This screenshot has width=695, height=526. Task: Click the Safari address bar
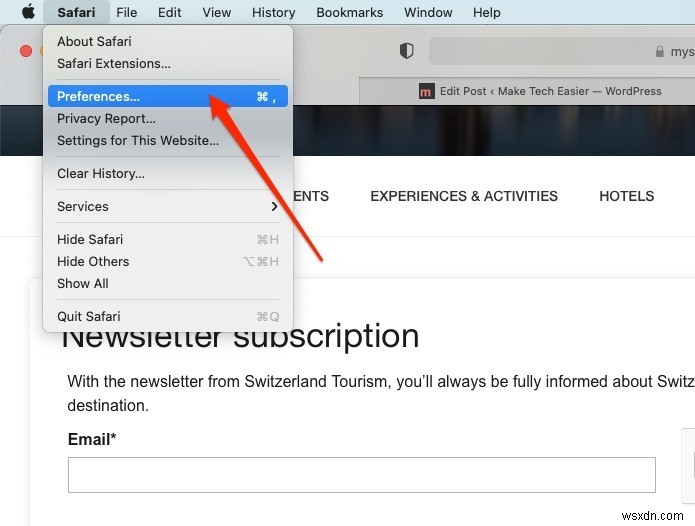562,51
